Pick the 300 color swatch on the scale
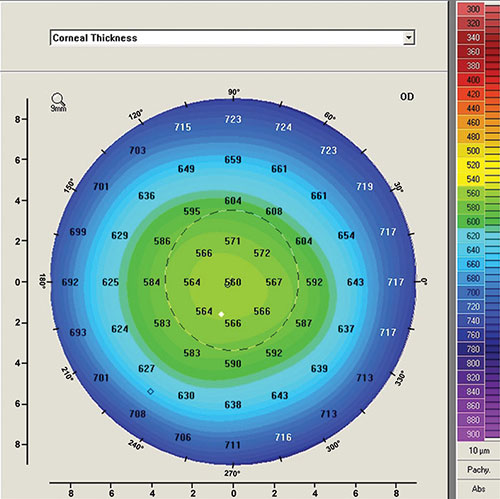500x499 pixels. pos(470,9)
